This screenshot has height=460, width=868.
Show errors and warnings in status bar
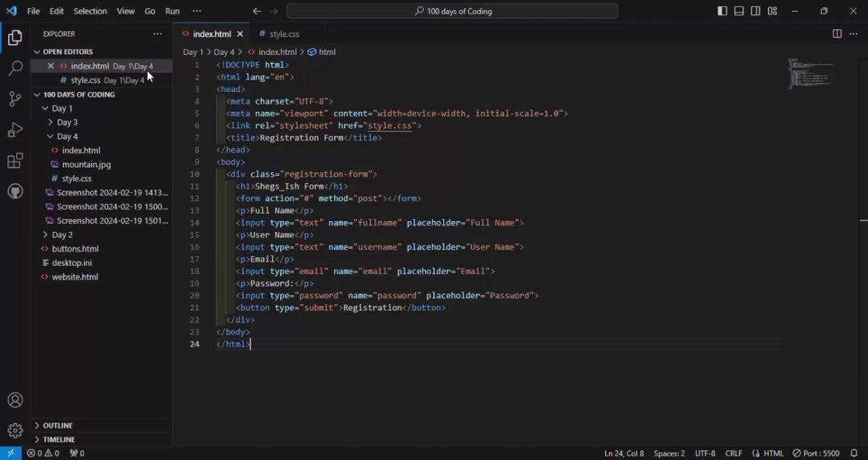click(x=43, y=453)
